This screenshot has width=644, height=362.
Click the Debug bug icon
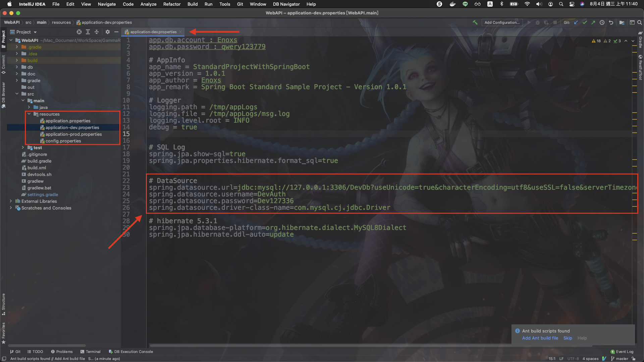(x=538, y=22)
